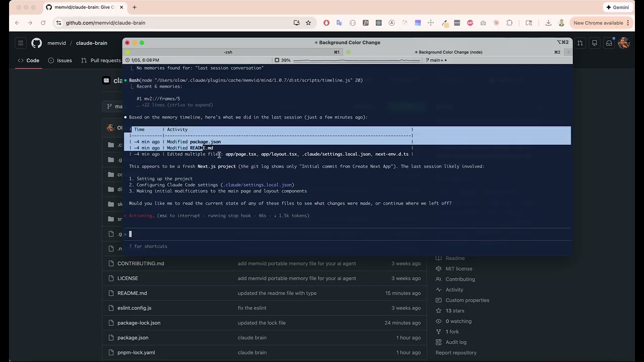
Task: Open the Chrome profile avatar
Action: click(561, 23)
